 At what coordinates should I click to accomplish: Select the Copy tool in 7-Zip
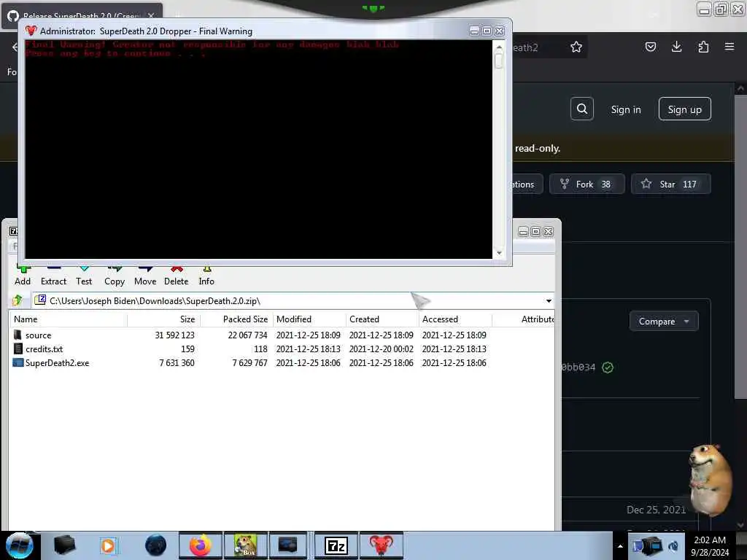(x=115, y=276)
